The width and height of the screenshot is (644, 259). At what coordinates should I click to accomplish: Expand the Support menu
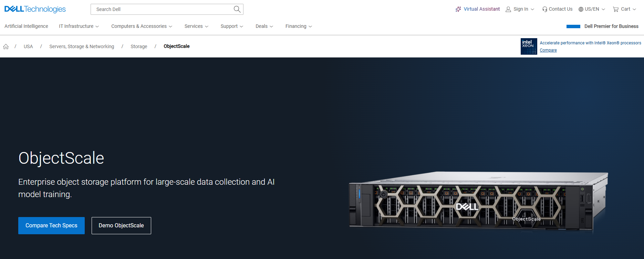pos(232,26)
